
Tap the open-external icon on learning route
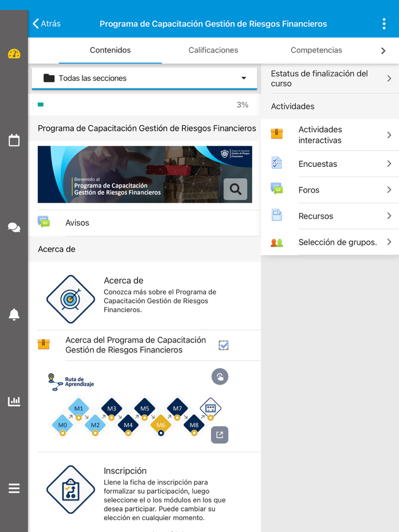point(219,435)
